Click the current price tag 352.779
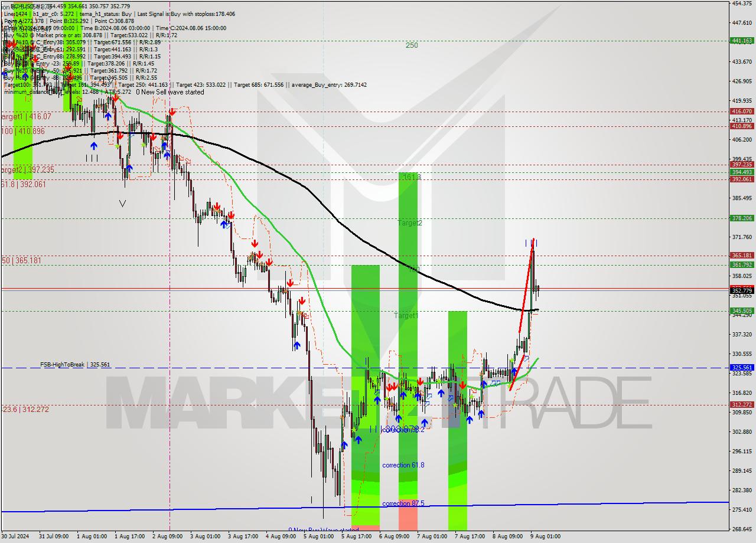The height and width of the screenshot is (543, 756). pyautogui.click(x=742, y=290)
